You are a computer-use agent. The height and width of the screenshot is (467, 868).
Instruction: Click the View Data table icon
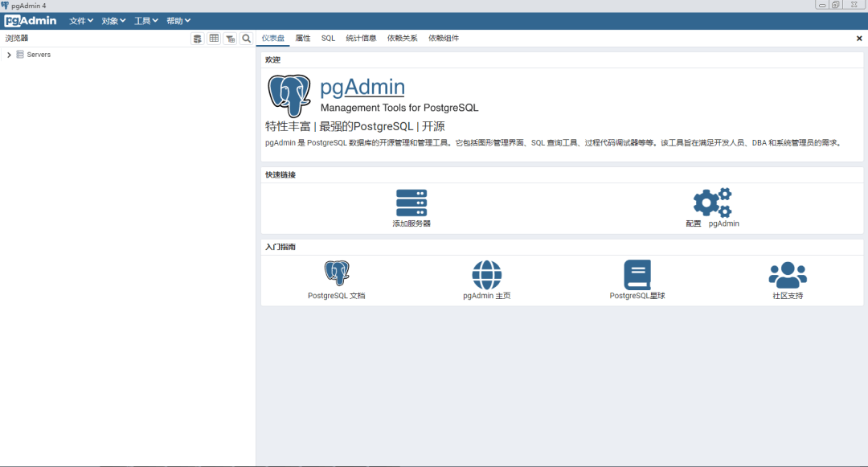[214, 38]
